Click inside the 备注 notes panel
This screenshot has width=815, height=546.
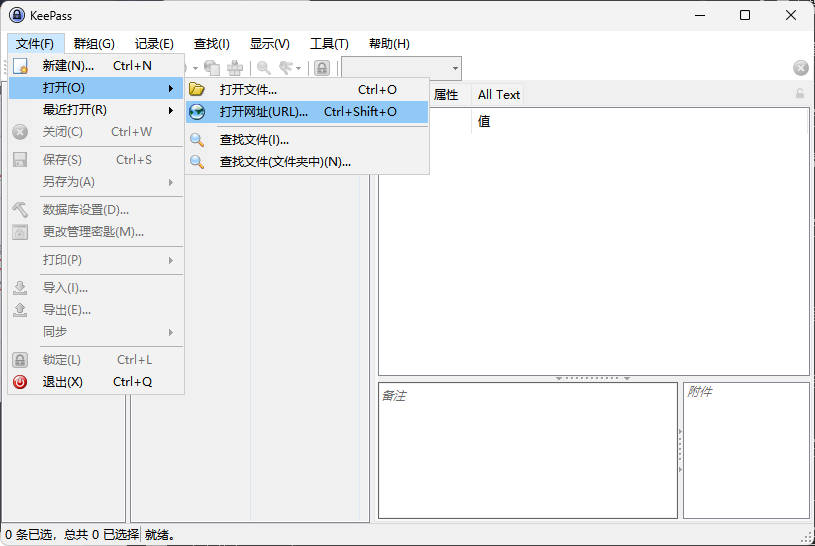[x=527, y=450]
